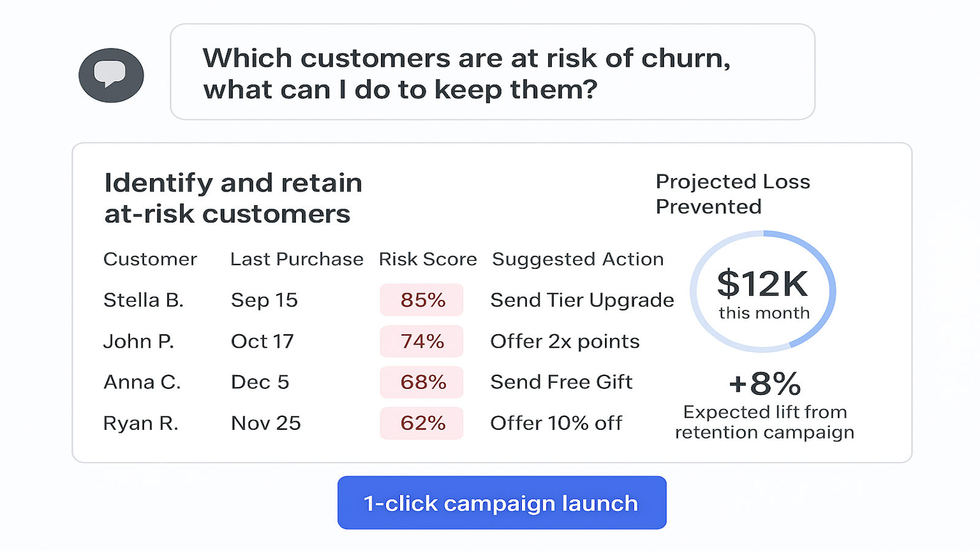Screen dimensions: 980x551
Task: Click the +8% expected lift figure
Action: (764, 384)
